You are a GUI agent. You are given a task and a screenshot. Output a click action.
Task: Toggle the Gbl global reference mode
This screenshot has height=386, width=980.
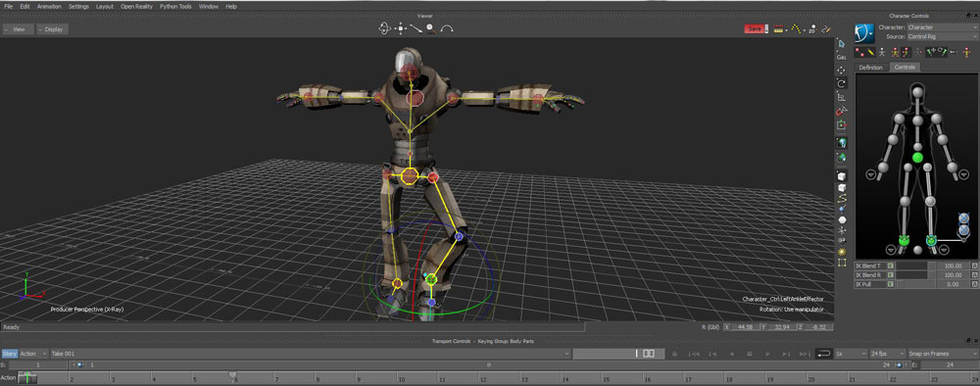coord(842,57)
